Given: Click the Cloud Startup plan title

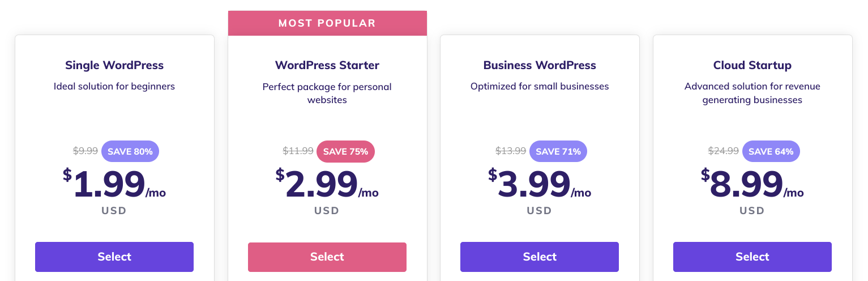Looking at the screenshot, I should pyautogui.click(x=752, y=65).
